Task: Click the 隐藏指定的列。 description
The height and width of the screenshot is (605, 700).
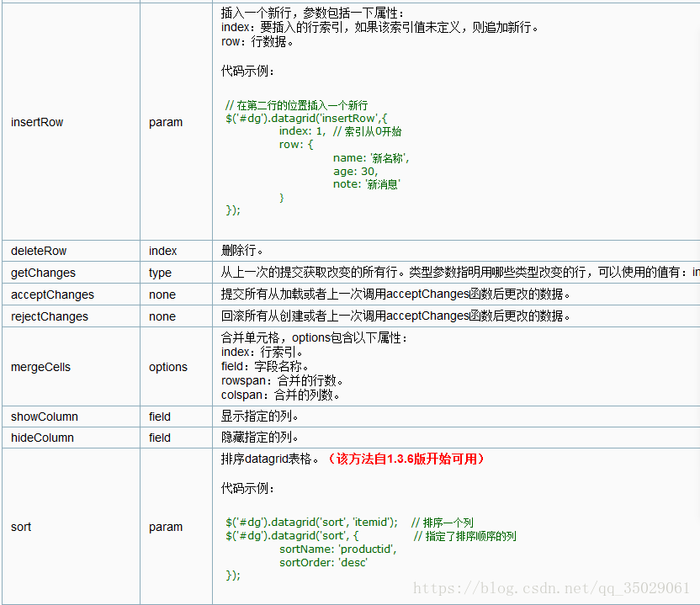Action: pyautogui.click(x=260, y=437)
